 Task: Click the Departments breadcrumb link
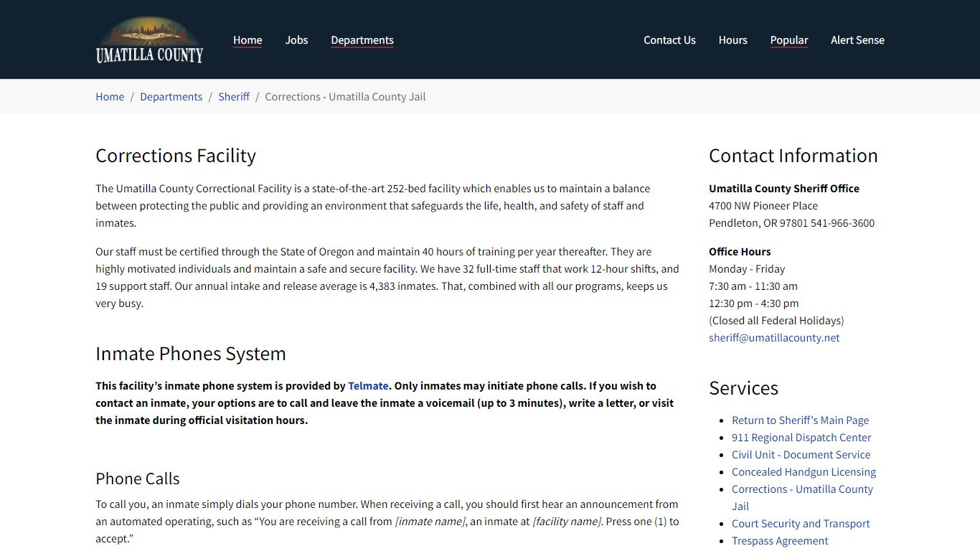[x=171, y=96]
